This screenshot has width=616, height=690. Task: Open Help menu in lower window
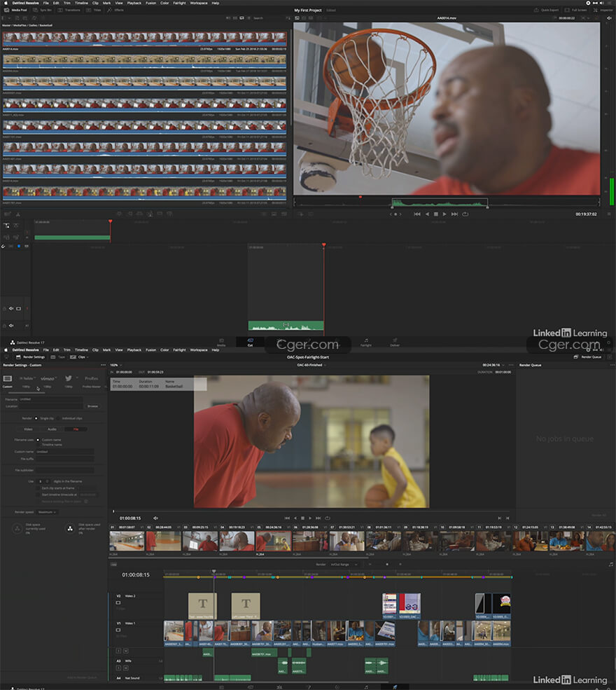[x=216, y=350]
